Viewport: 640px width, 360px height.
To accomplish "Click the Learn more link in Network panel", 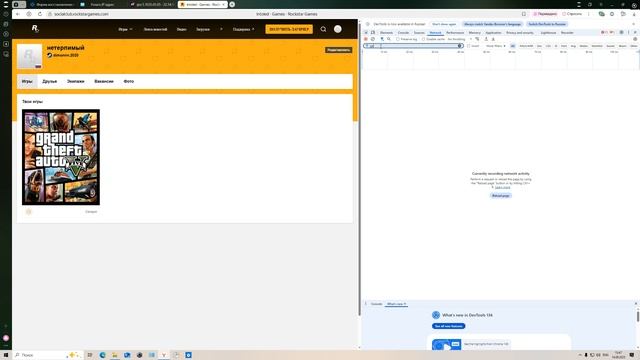I will pyautogui.click(x=502, y=187).
